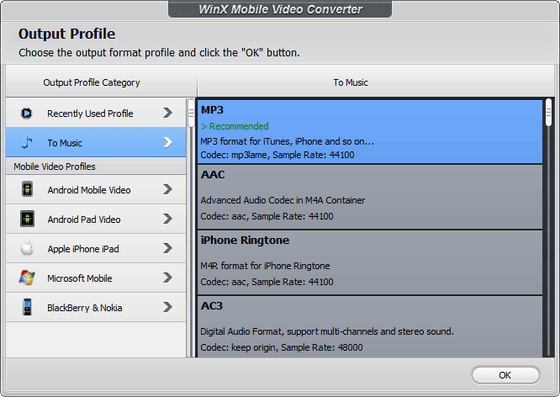Image resolution: width=560 pixels, height=397 pixels.
Task: Expand the To Music chevron arrow
Action: pos(168,142)
